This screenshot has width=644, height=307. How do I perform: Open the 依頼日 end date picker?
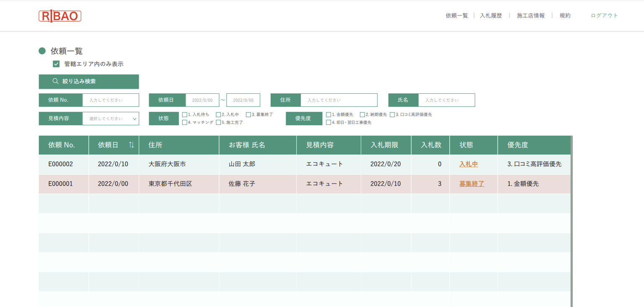click(x=243, y=100)
